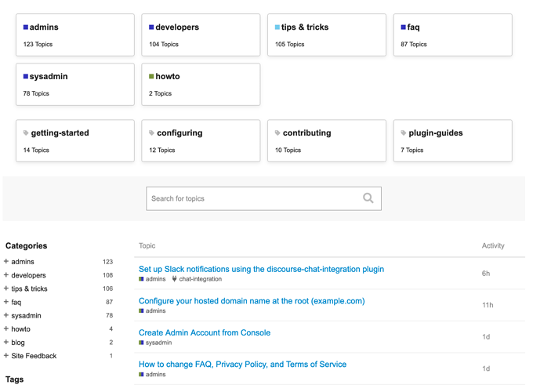Screen dimensions: 533x392
Task: Click the 1d activity for Create Admin Account
Action: [x=486, y=337]
